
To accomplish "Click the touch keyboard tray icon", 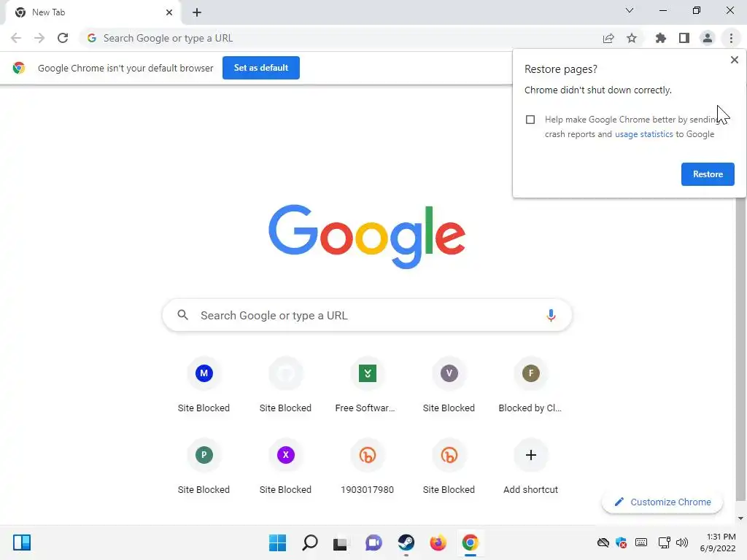I will click(641, 542).
